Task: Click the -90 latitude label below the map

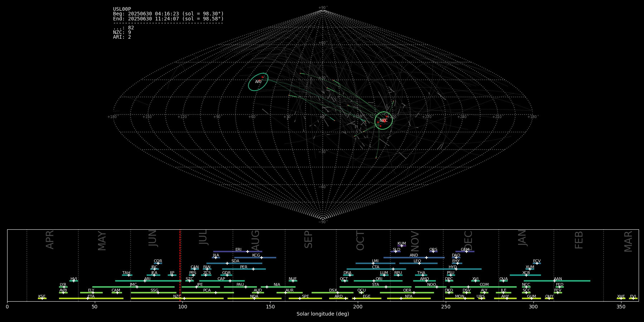Action: coord(322,222)
